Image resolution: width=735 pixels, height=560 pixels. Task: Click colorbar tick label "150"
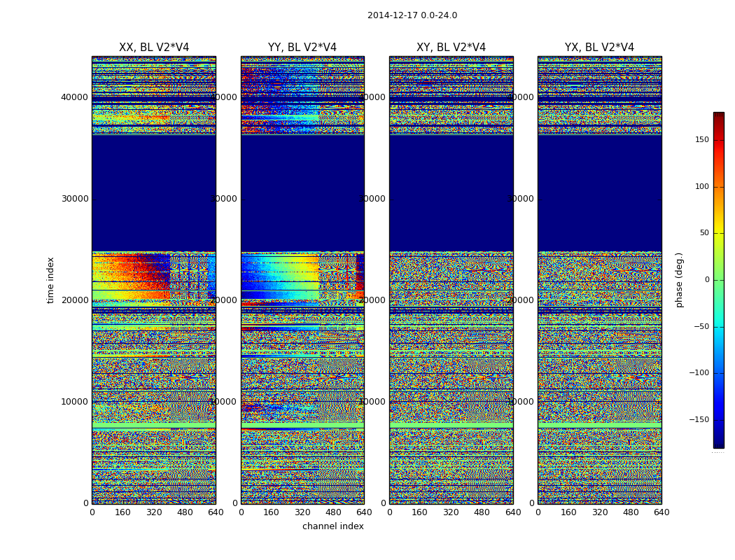point(702,139)
